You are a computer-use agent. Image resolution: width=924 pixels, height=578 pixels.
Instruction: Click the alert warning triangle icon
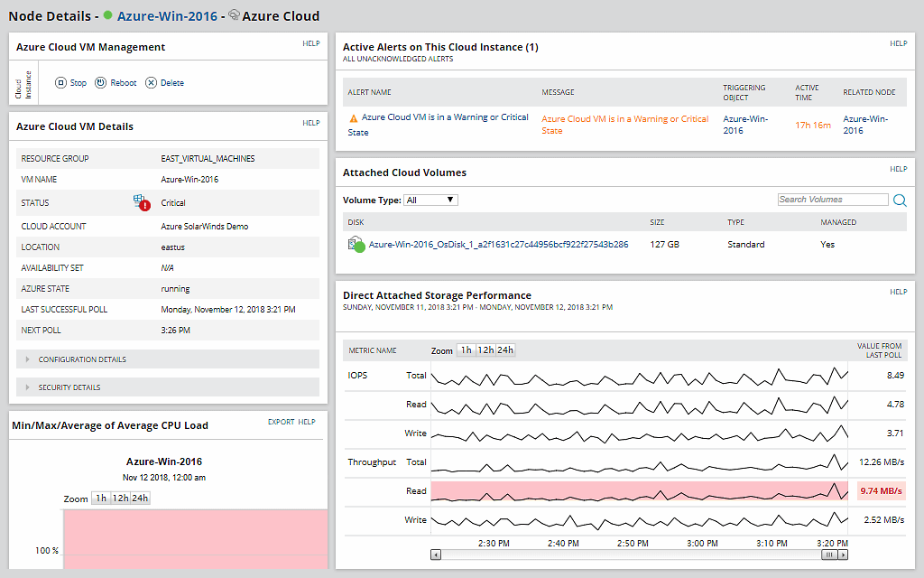pyautogui.click(x=353, y=117)
